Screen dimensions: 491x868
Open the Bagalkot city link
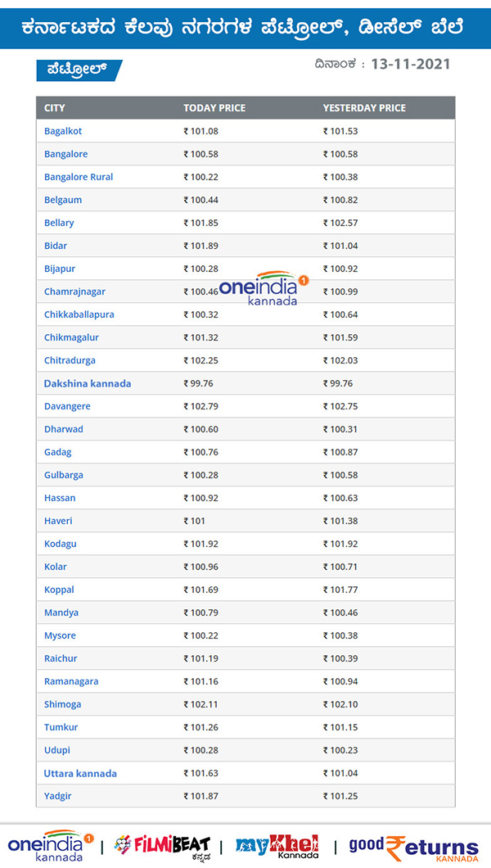tap(63, 131)
